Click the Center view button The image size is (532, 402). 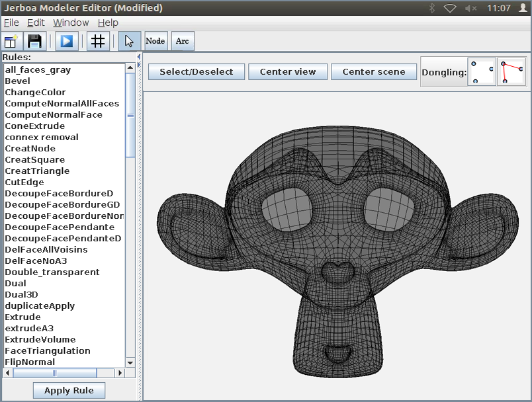pyautogui.click(x=288, y=71)
